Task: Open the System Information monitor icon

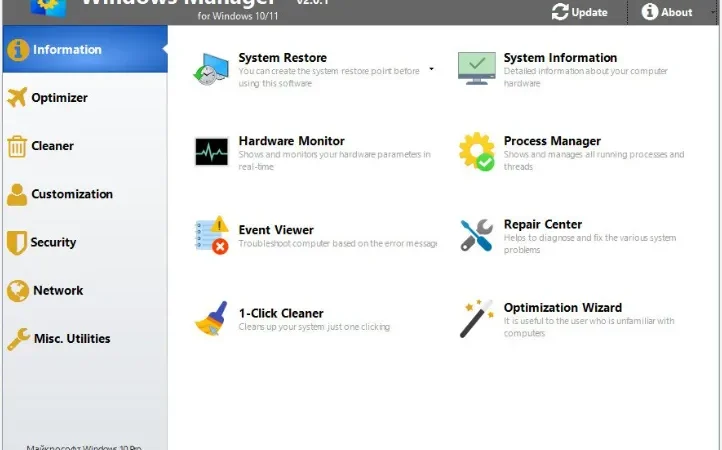Action: (477, 68)
